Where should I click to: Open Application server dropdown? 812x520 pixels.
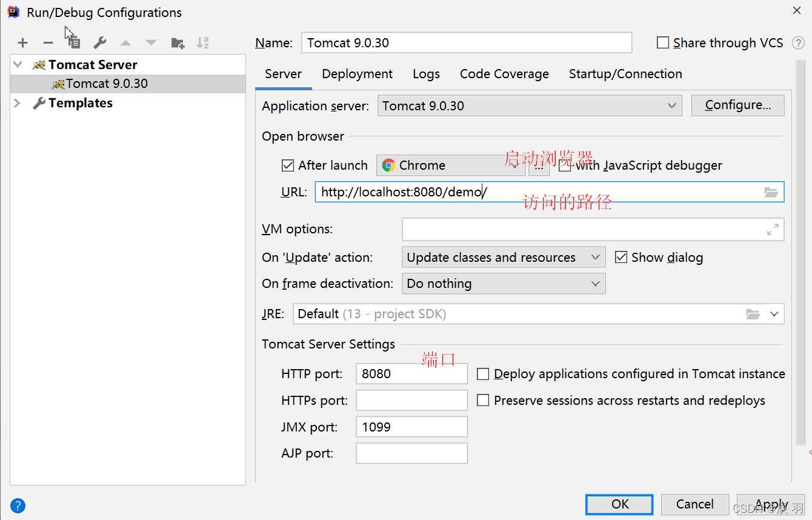530,105
